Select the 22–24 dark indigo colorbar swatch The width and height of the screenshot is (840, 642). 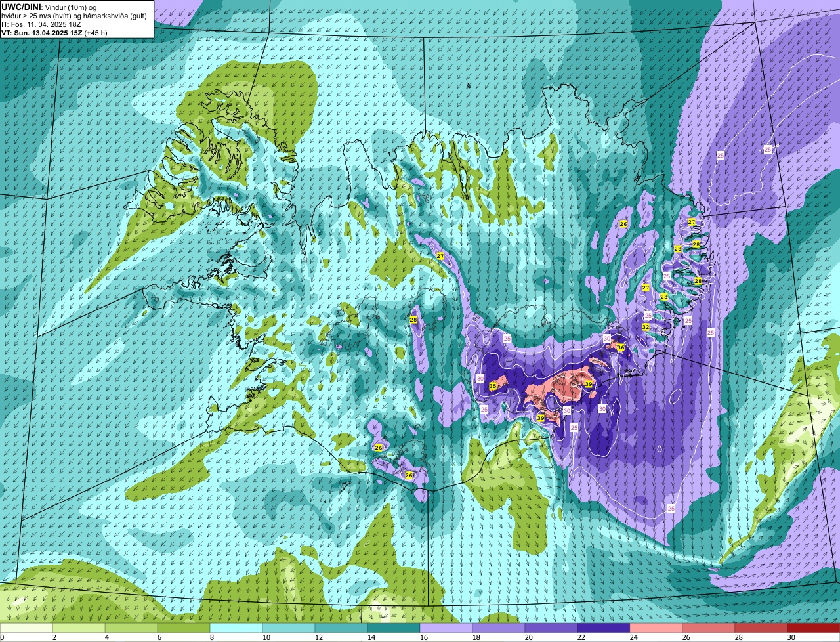tap(604, 628)
